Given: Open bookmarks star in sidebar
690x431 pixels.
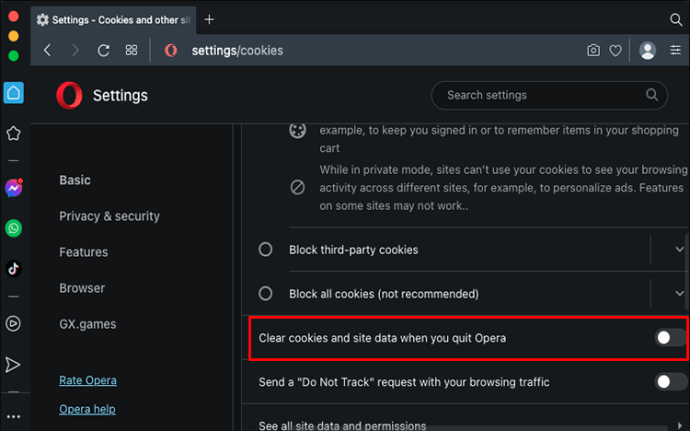Looking at the screenshot, I should (x=14, y=133).
